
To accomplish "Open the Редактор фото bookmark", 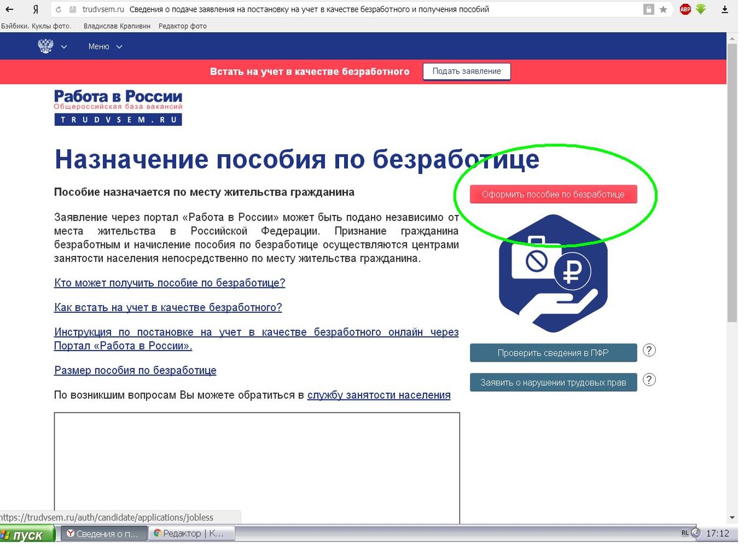I will (x=182, y=26).
